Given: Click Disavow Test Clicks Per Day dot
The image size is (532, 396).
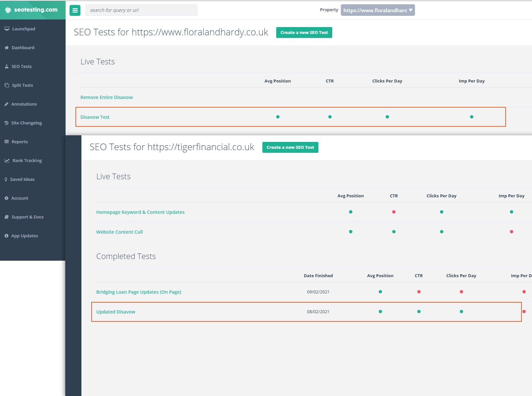Looking at the screenshot, I should [x=387, y=117].
